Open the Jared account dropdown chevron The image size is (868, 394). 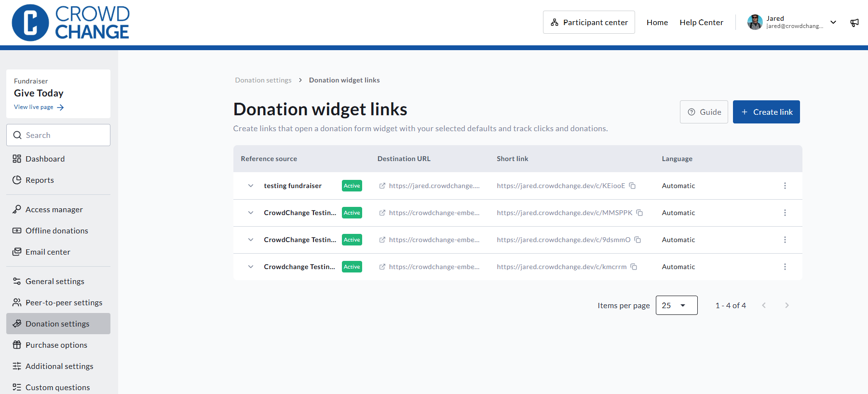click(833, 22)
